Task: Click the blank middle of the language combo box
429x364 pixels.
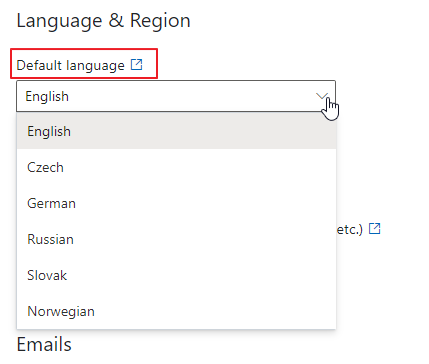Action: pos(190,96)
